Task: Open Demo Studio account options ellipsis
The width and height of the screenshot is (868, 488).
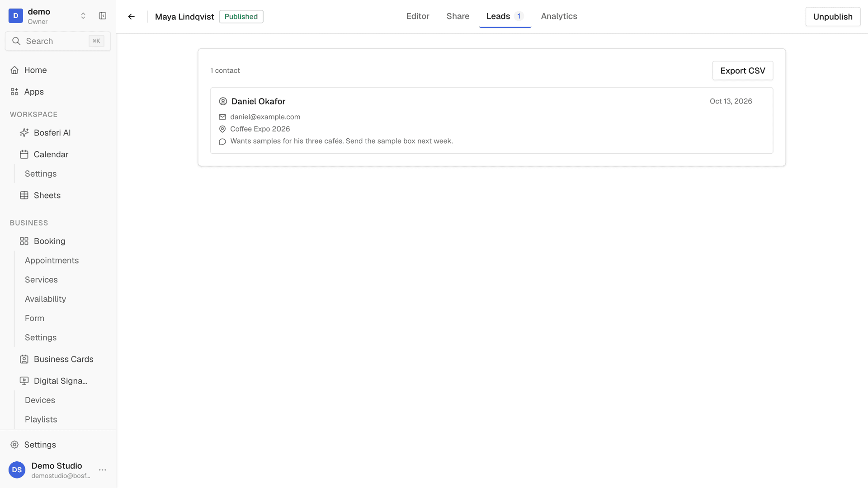Action: pos(103,470)
